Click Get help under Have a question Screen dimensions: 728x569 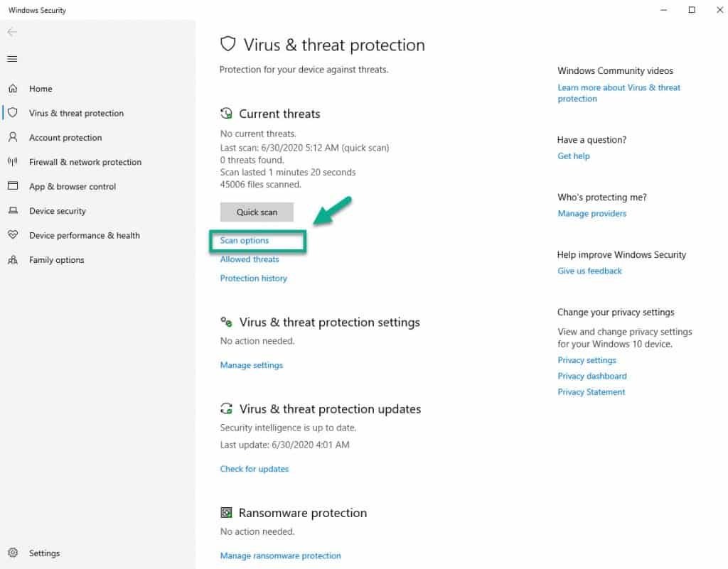(573, 156)
